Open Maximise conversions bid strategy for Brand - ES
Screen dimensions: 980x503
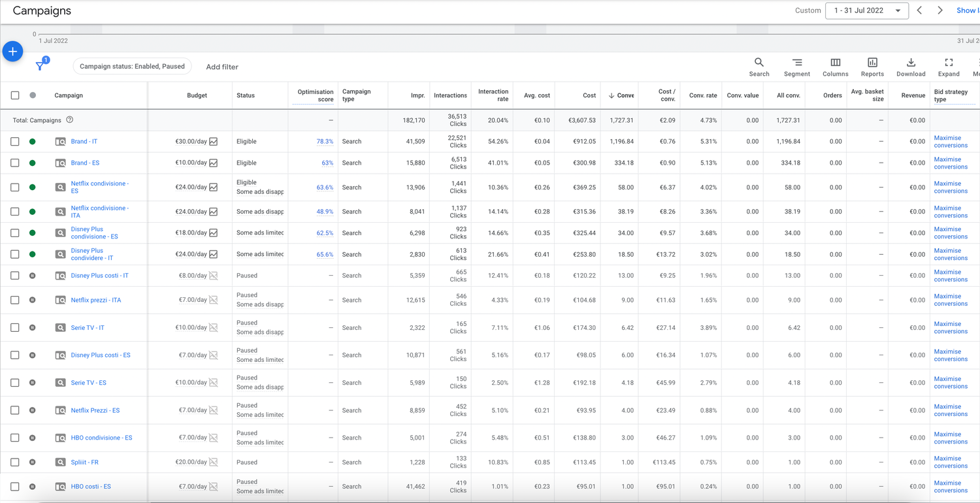coord(951,163)
